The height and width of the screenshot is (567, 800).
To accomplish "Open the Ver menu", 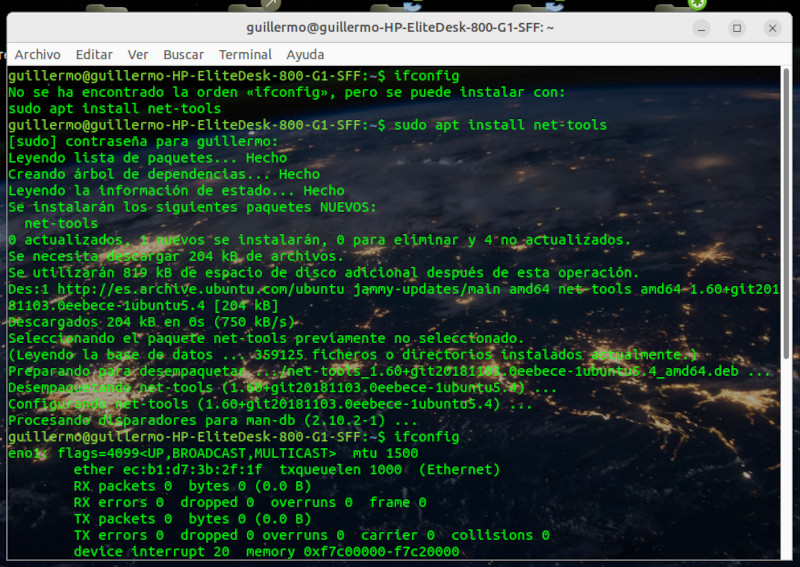I will pyautogui.click(x=138, y=54).
